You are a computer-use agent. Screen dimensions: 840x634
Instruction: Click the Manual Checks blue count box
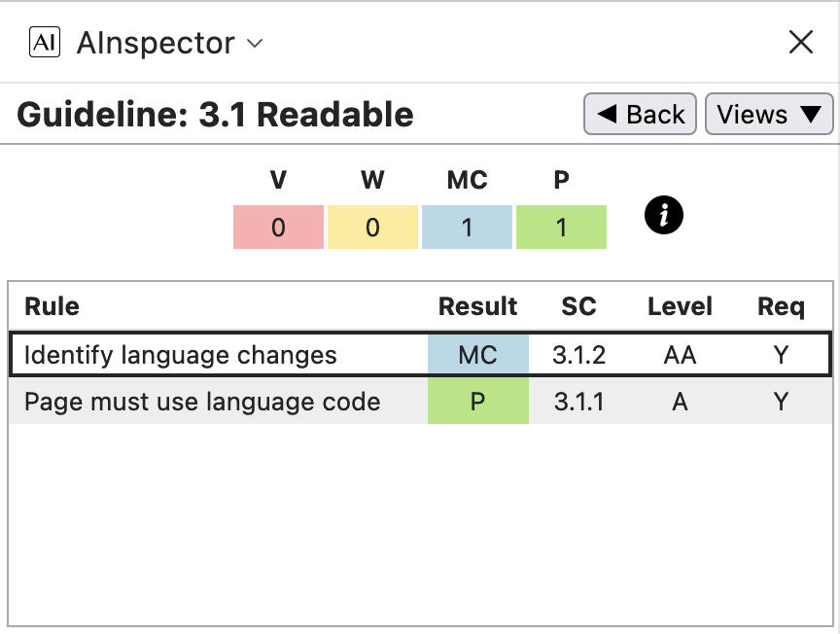(467, 228)
